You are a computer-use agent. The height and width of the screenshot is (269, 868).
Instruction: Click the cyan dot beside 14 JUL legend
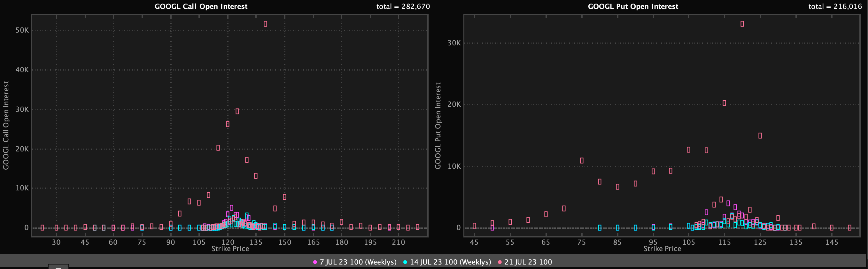coord(405,262)
